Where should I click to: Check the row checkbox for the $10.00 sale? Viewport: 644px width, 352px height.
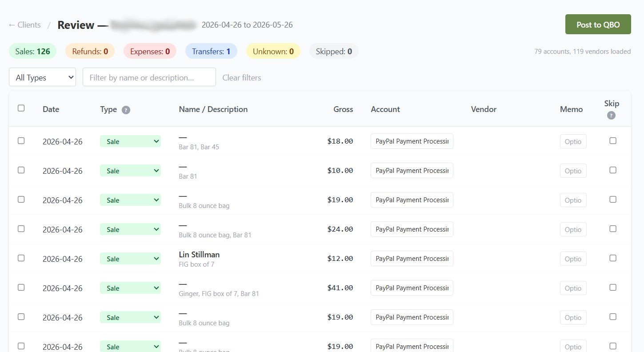pyautogui.click(x=21, y=170)
